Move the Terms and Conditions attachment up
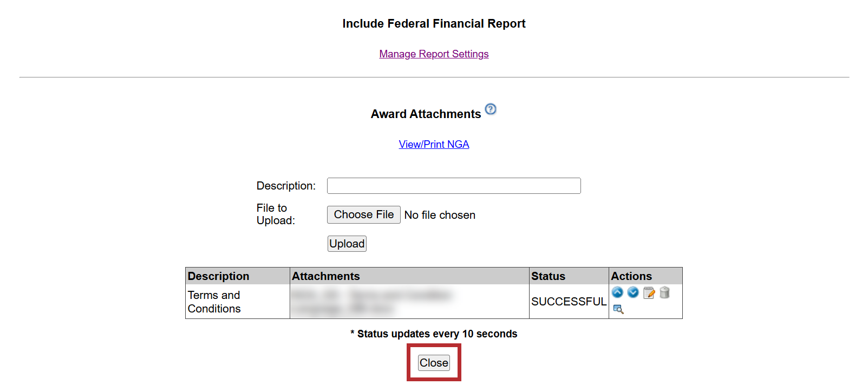Viewport: 868px width, 391px height. point(617,292)
